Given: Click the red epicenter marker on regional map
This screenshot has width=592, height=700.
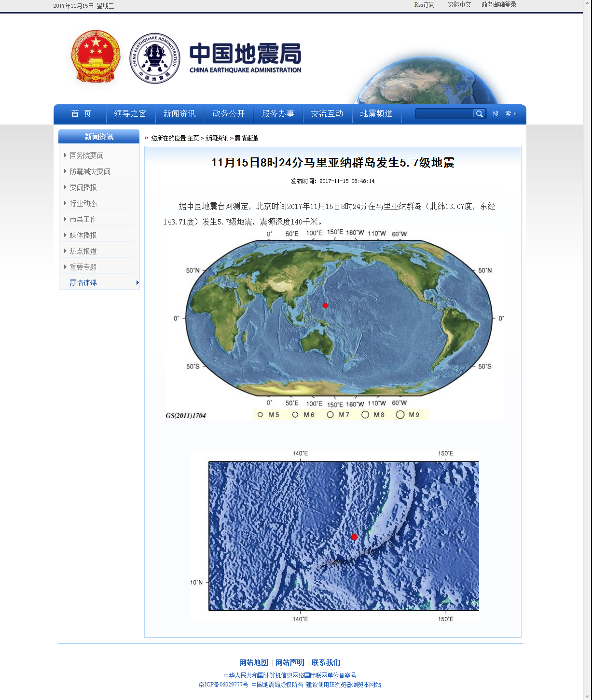Looking at the screenshot, I should (354, 537).
